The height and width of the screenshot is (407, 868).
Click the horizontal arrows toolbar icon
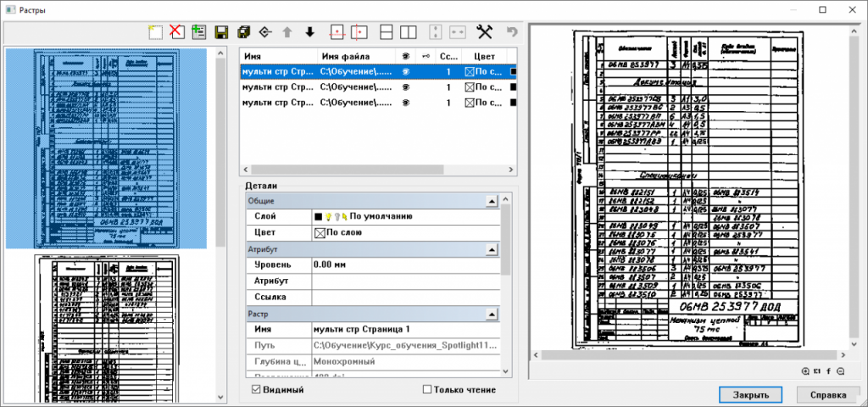point(458,32)
